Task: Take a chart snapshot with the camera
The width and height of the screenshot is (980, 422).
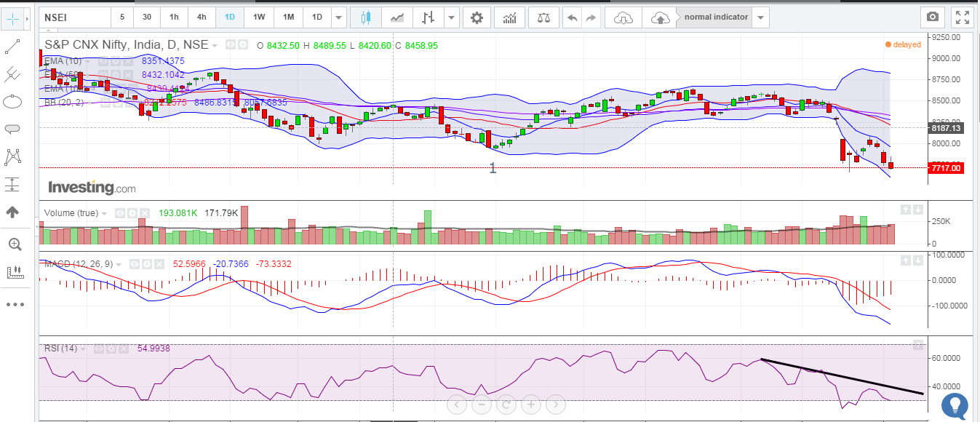Action: click(x=931, y=17)
